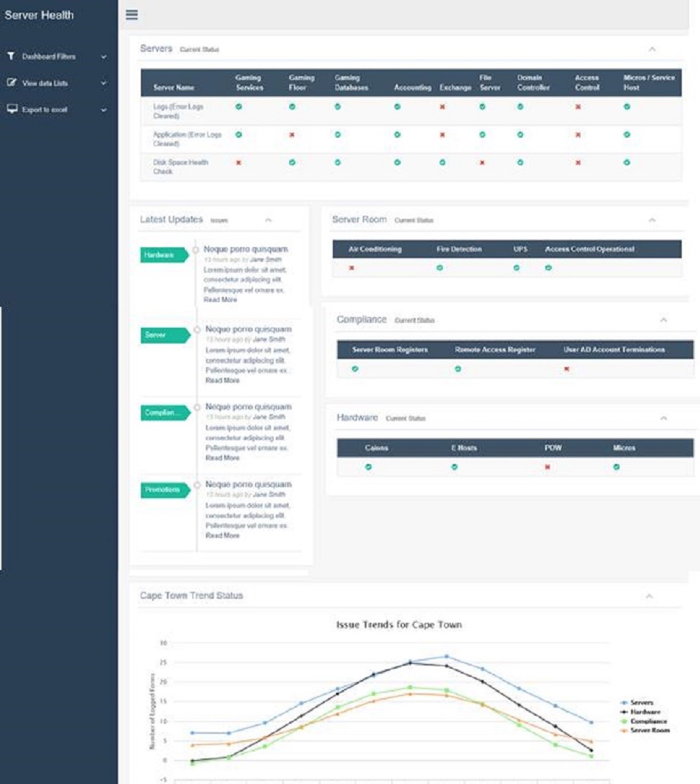The image size is (700, 784).
Task: Click the hamburger menu icon
Action: [x=132, y=15]
